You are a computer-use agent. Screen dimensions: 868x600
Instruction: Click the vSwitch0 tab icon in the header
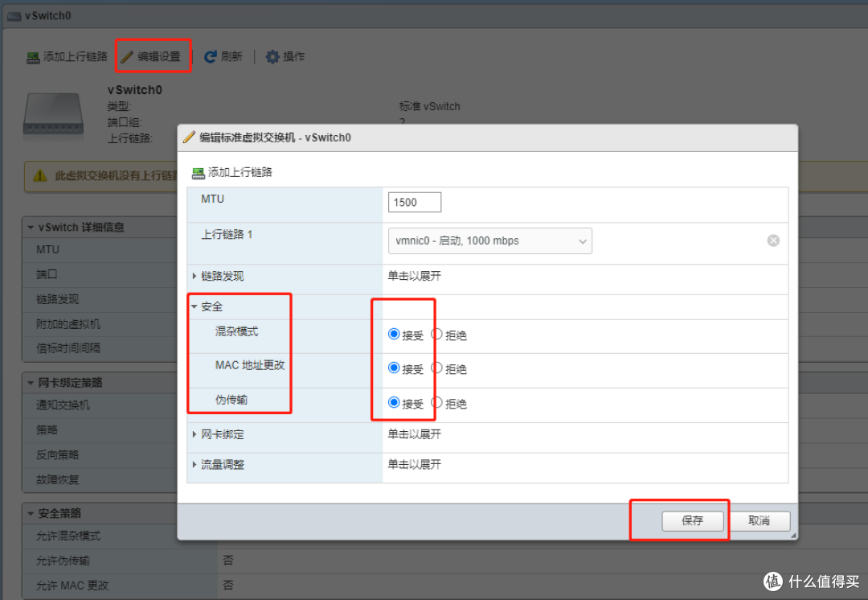click(x=14, y=16)
